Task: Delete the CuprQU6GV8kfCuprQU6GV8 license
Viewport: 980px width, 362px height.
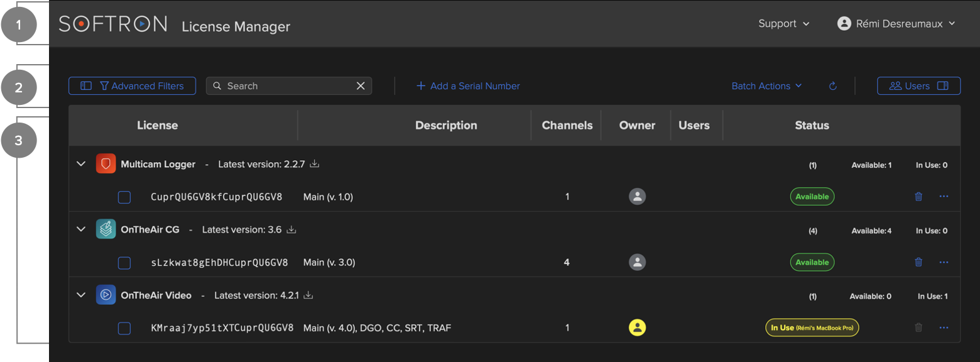Action: coord(918,197)
